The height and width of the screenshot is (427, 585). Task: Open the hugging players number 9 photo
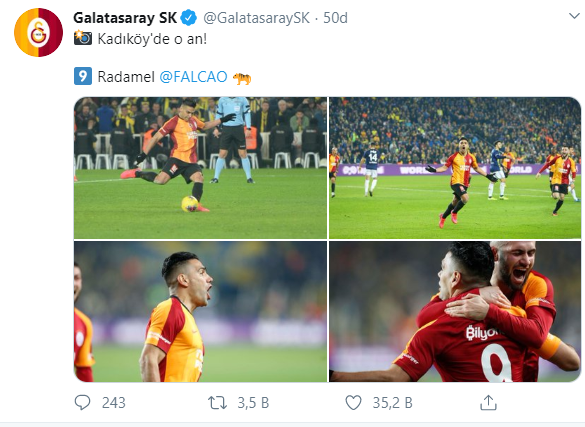(x=455, y=311)
